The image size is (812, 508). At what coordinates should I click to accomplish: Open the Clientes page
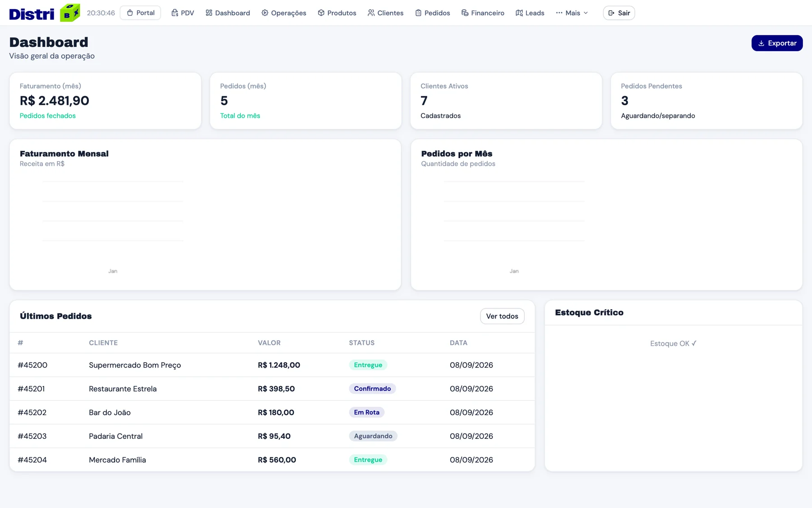click(x=386, y=13)
